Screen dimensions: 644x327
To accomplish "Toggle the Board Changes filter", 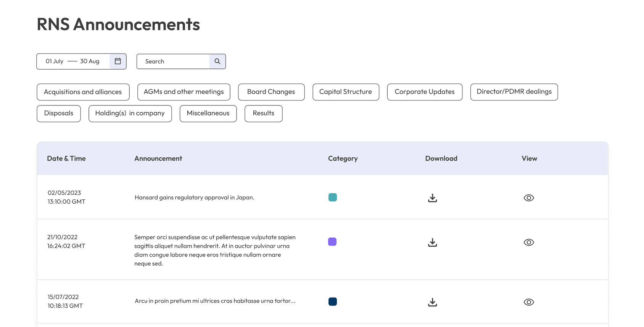I will [271, 92].
